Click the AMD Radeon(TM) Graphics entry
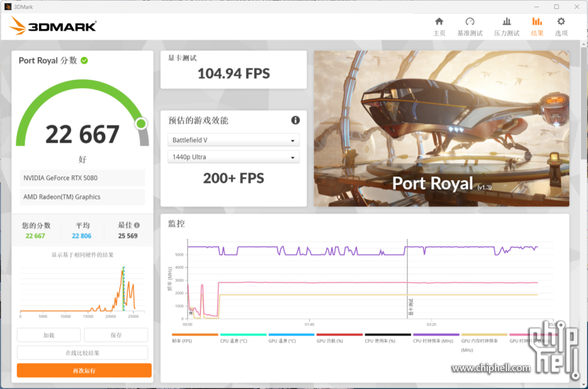Image resolution: width=588 pixels, height=389 pixels. click(x=82, y=196)
